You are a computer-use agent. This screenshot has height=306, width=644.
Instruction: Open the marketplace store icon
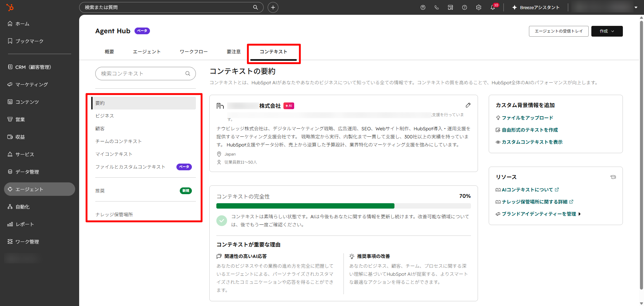pyautogui.click(x=450, y=7)
